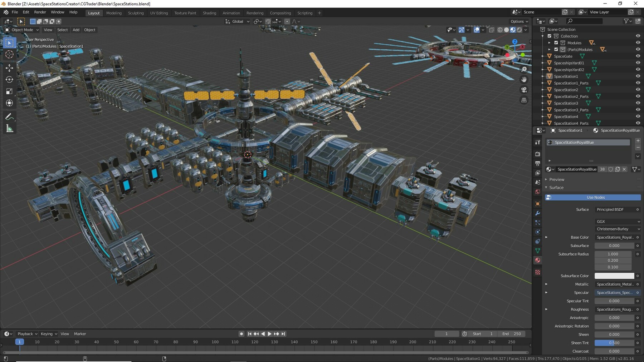Screen dimensions: 644x362
Task: Activate the Annotate tool
Action: point(10,116)
